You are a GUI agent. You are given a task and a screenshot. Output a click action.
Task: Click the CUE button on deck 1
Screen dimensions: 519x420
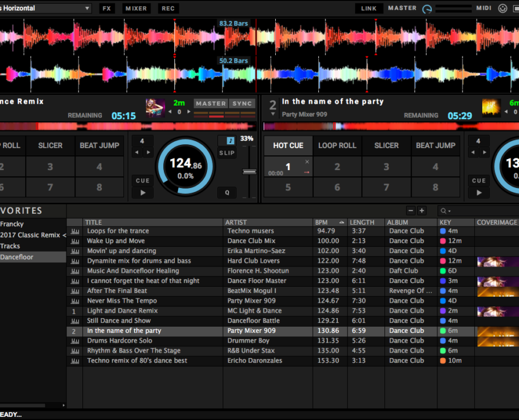142,181
